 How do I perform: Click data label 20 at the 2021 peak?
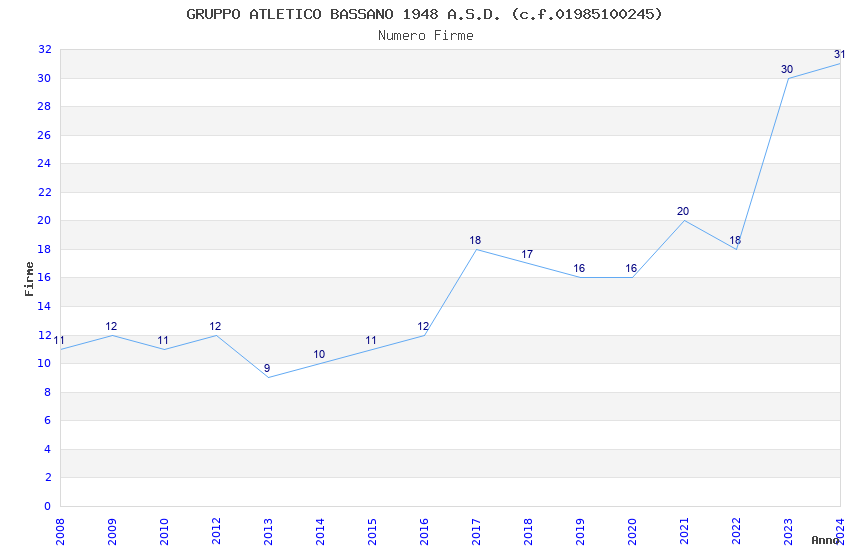(x=683, y=211)
